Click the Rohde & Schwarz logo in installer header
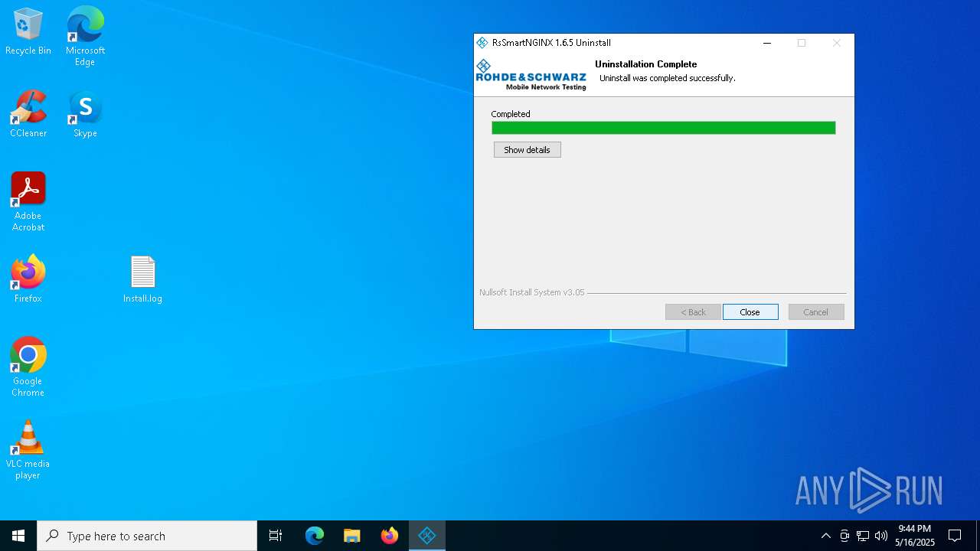The height and width of the screenshot is (551, 980). click(x=531, y=75)
